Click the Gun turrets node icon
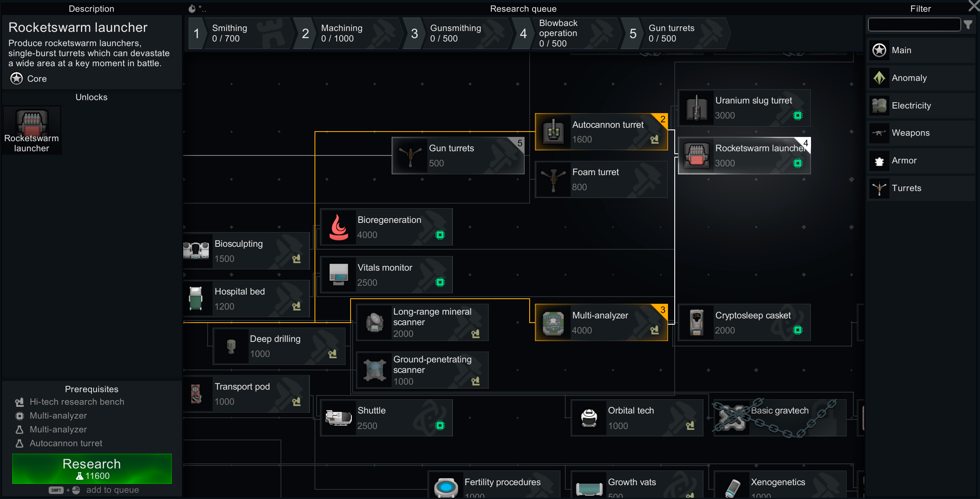This screenshot has height=499, width=980. coord(410,155)
